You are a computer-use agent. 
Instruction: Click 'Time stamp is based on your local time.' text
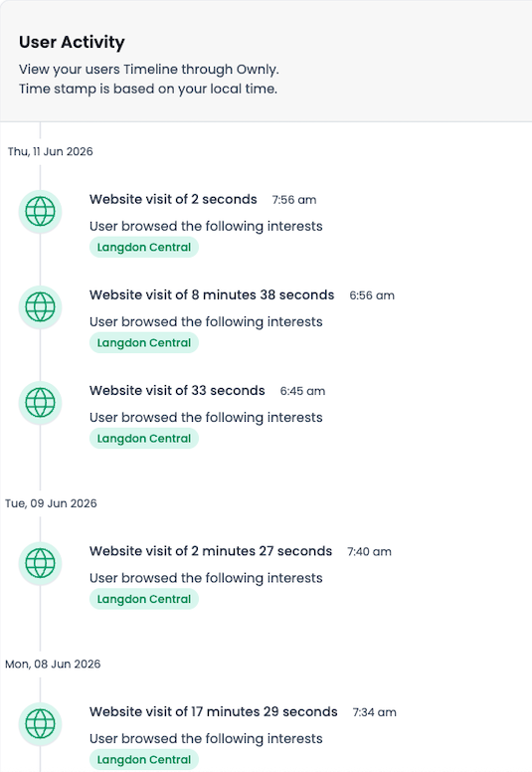pos(148,90)
